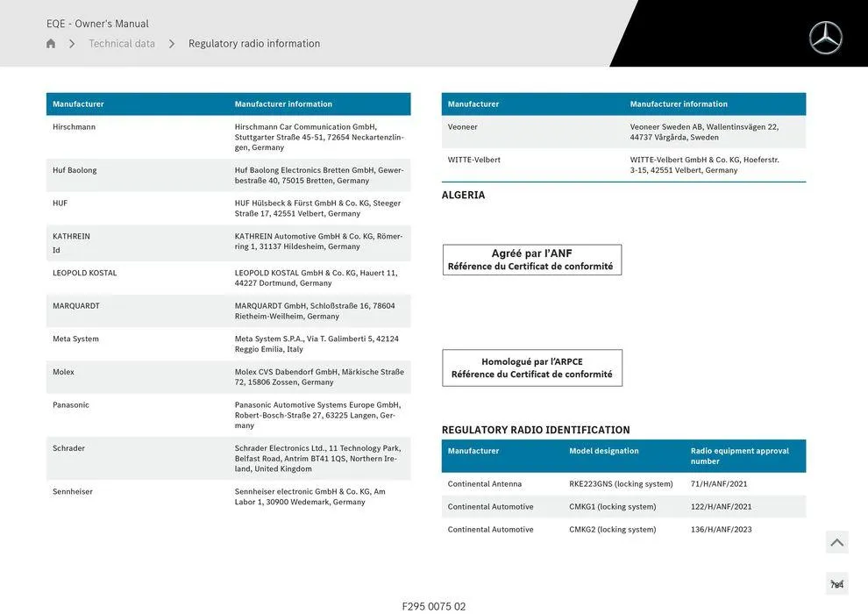The width and height of the screenshot is (868, 614).
Task: Click the Homologué par l'ARPCE certificate image
Action: (x=531, y=368)
